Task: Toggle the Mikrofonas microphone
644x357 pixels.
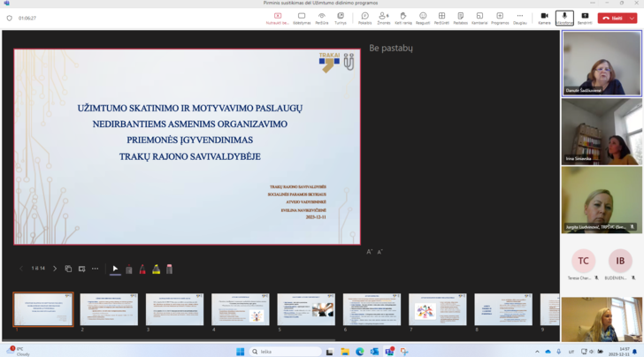Action: (x=564, y=18)
